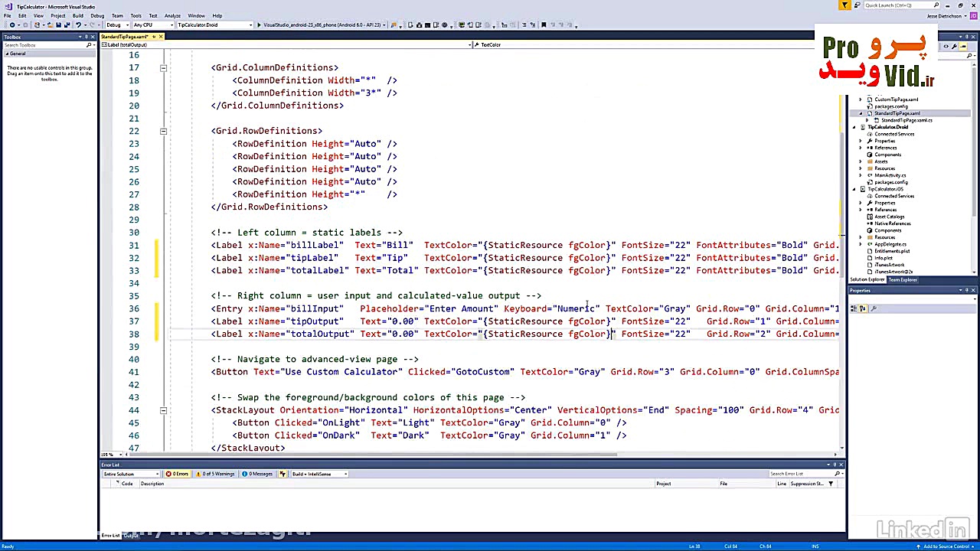Screen dimensions: 980x551
Task: Click the Suppression State filter funnel icon
Action: click(831, 484)
